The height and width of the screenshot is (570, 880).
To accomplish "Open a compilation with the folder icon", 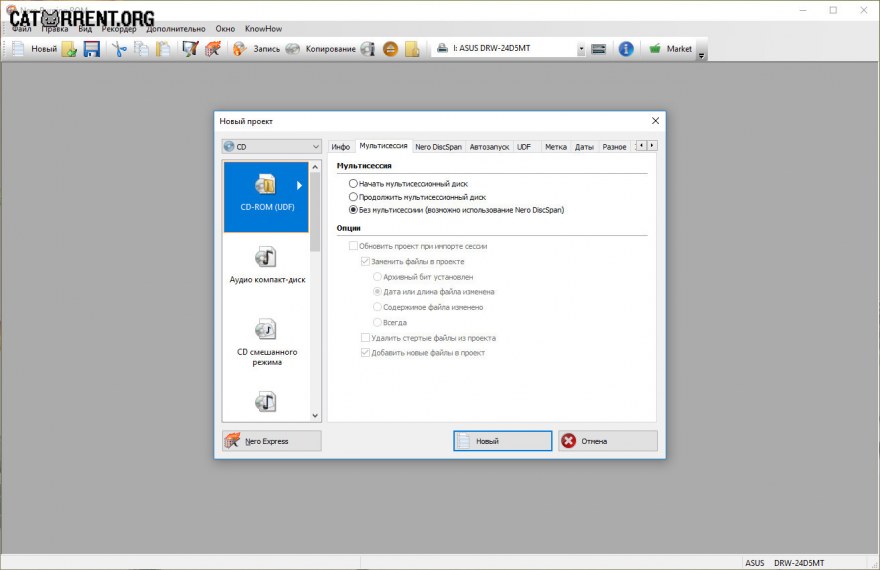I will (69, 49).
